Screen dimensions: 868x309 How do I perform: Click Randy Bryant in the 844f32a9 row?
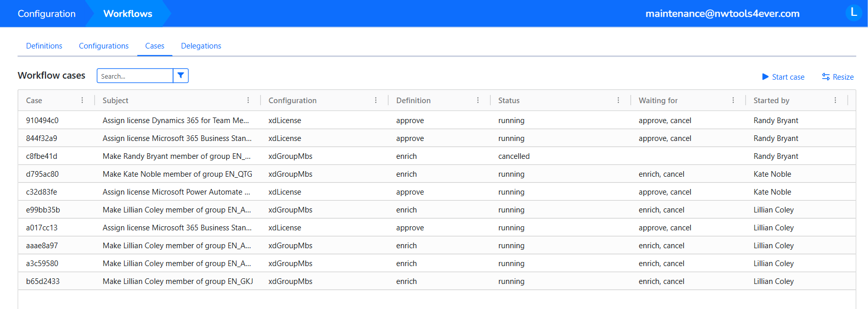[776, 138]
